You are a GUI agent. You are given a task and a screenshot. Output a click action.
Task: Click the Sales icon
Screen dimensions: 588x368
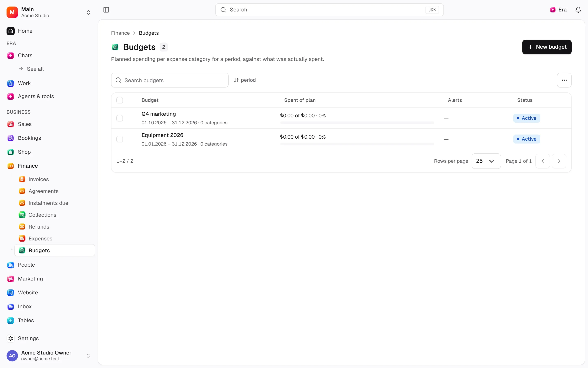tap(10, 124)
